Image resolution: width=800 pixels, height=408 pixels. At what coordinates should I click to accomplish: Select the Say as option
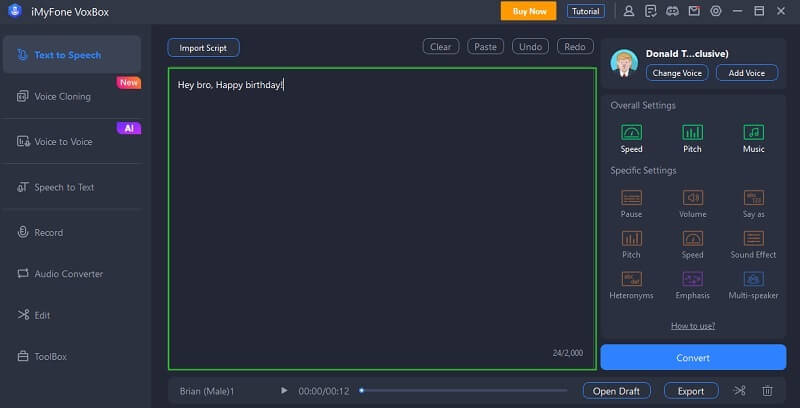(754, 204)
